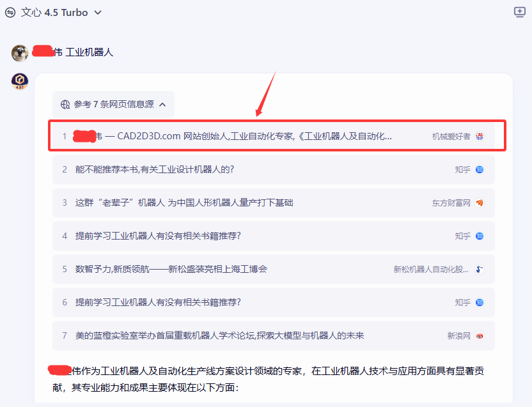
Task: Click the 新松机器人自动化股... source label
Action: click(x=431, y=270)
